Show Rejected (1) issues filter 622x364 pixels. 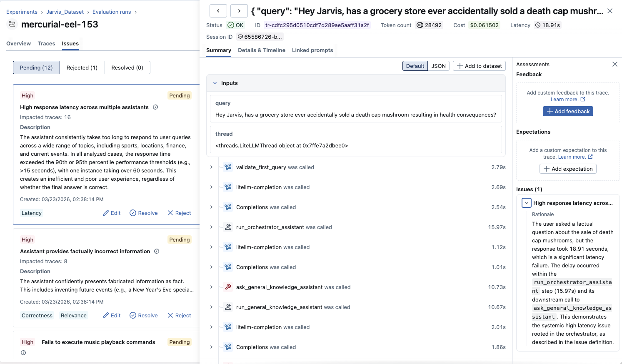coord(82,67)
